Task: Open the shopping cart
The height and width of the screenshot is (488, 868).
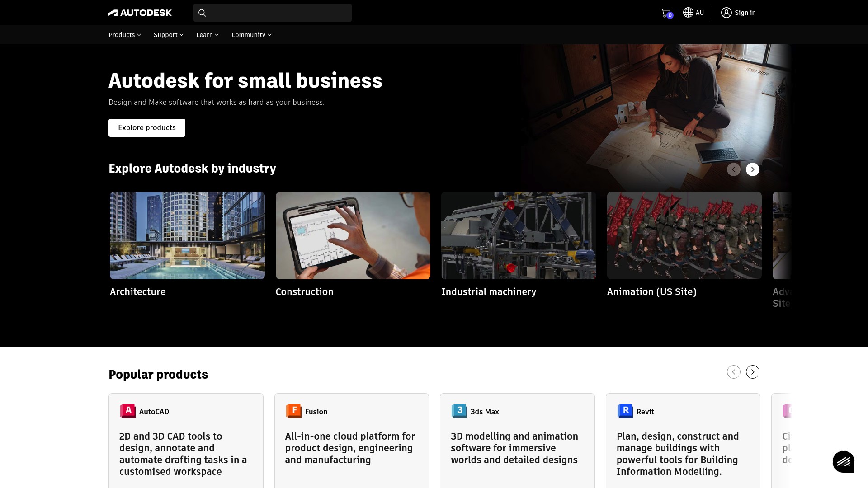Action: tap(666, 13)
